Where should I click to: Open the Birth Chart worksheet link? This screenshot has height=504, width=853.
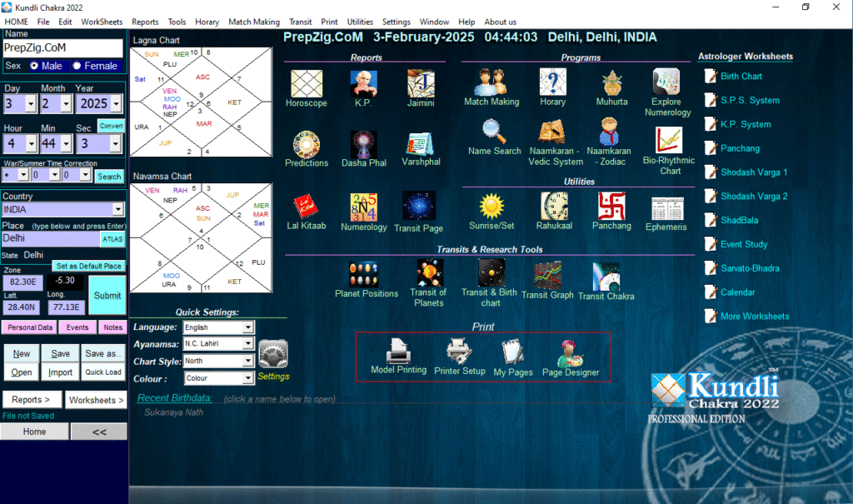tap(741, 77)
